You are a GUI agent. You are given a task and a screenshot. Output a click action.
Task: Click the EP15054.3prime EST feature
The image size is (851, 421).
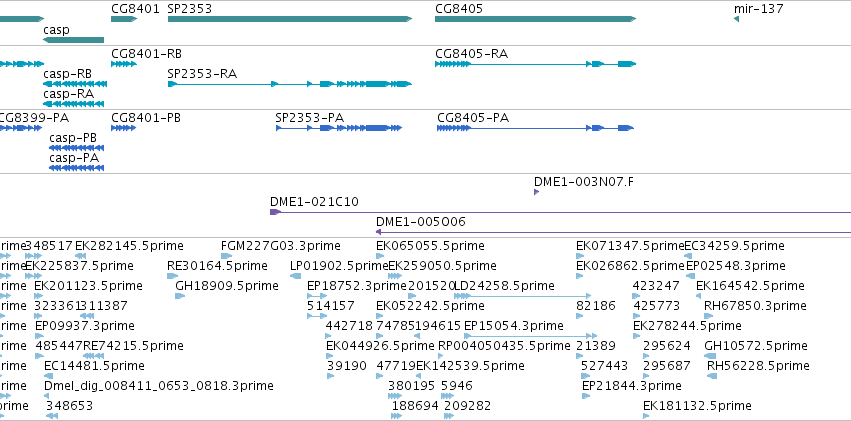pos(530,336)
